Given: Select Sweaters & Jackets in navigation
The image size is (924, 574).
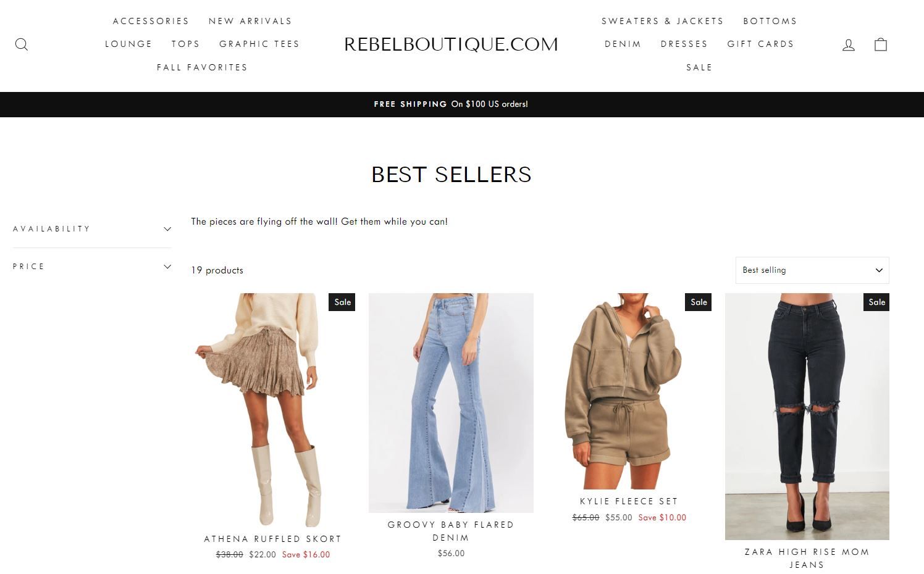Looking at the screenshot, I should coord(663,21).
